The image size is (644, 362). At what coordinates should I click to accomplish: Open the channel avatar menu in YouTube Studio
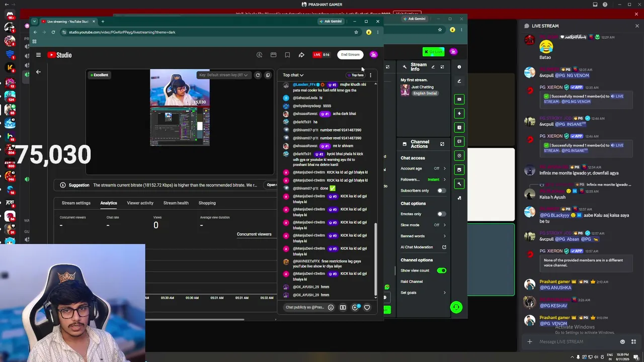(x=373, y=55)
